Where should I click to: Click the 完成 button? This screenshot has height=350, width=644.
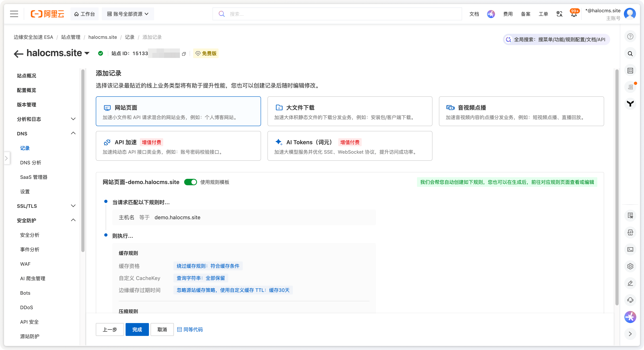(137, 329)
